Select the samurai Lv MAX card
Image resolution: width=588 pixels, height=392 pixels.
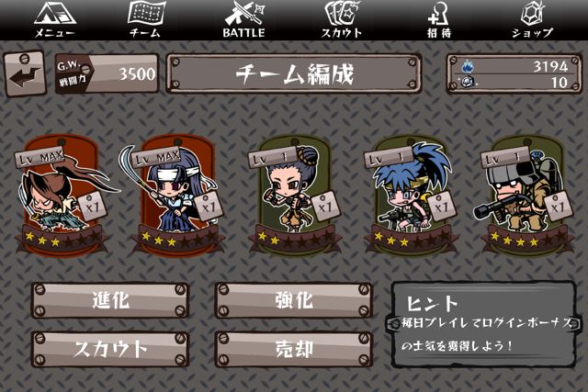[x=62, y=196]
